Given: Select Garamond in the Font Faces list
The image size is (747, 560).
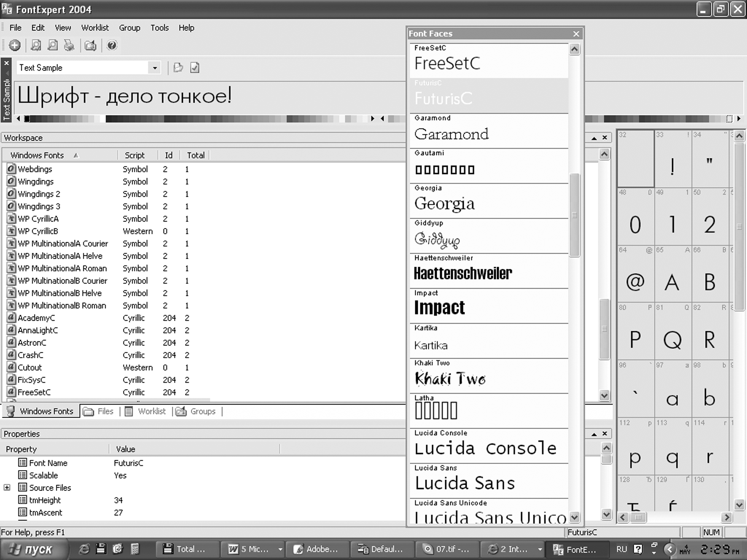Looking at the screenshot, I should [489, 131].
